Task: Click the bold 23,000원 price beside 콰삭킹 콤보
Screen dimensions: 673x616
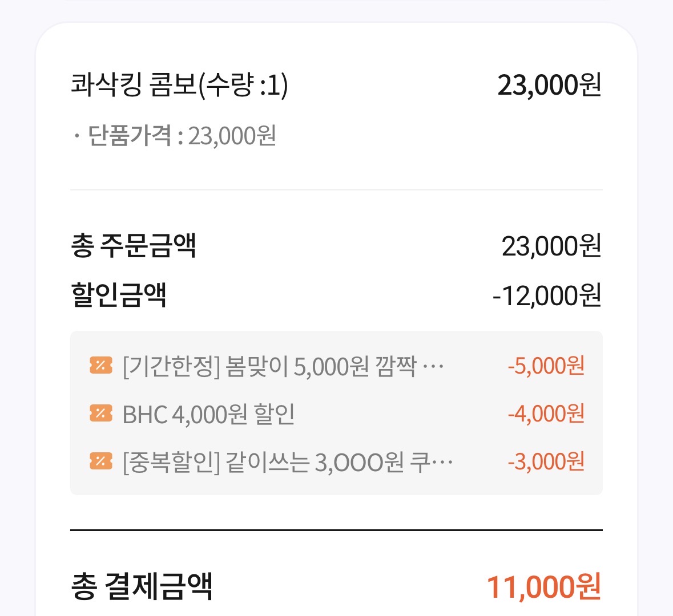Action: click(x=549, y=86)
